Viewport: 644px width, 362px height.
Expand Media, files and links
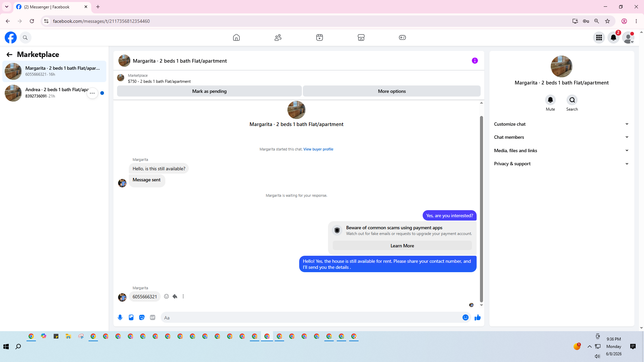pyautogui.click(x=561, y=150)
